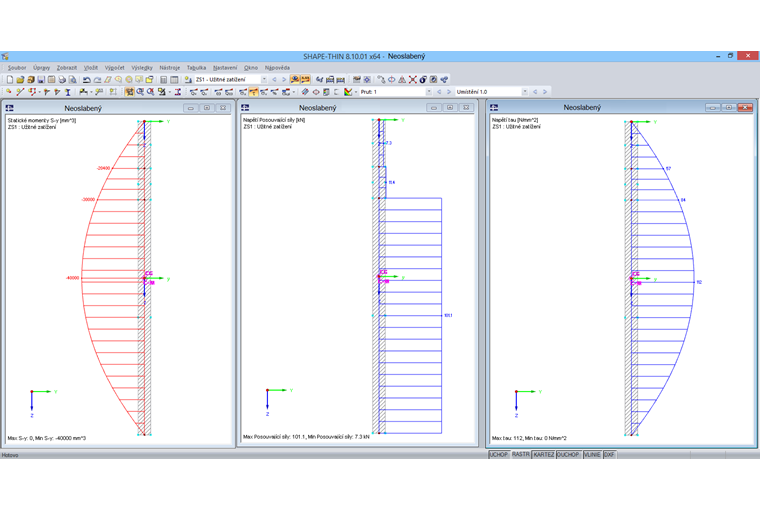
Task: Go to the next element arrow after Prut
Action: pos(449,92)
